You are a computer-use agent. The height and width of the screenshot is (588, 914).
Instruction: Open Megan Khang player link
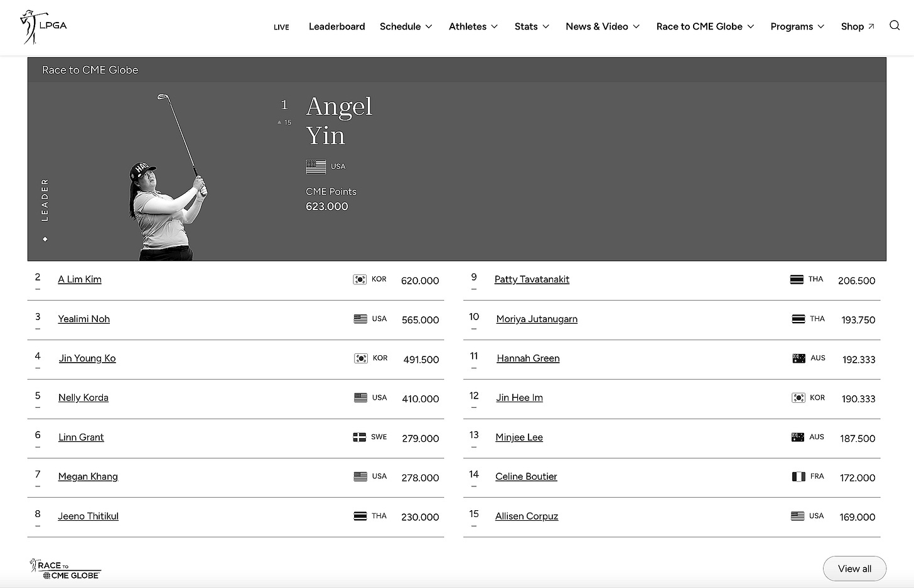88,477
